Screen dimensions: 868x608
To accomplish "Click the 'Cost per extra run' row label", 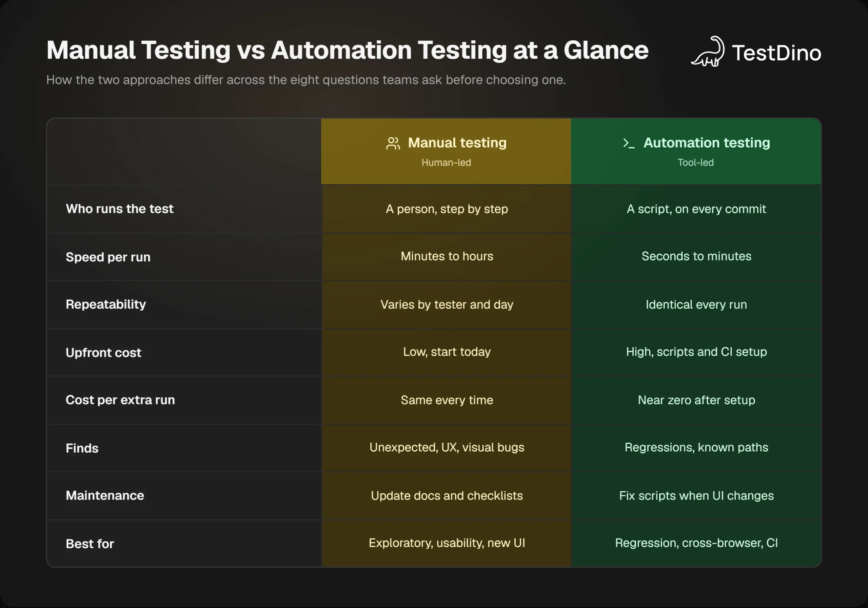I will [120, 400].
